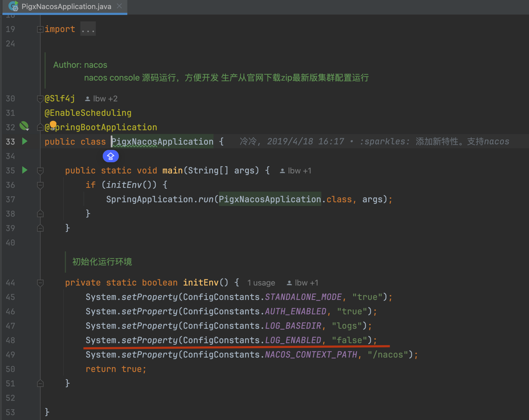Click the LOG_ENABLED constant
529x420 pixels.
[293, 340]
